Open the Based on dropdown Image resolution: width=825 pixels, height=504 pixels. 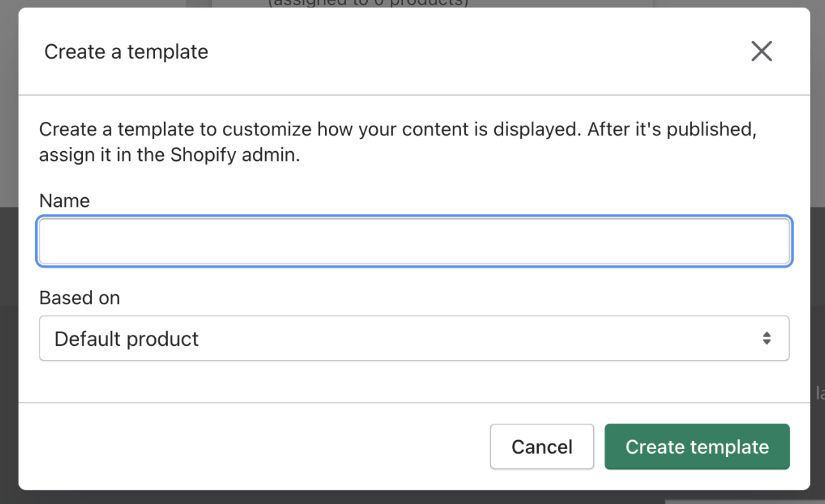[x=414, y=338]
